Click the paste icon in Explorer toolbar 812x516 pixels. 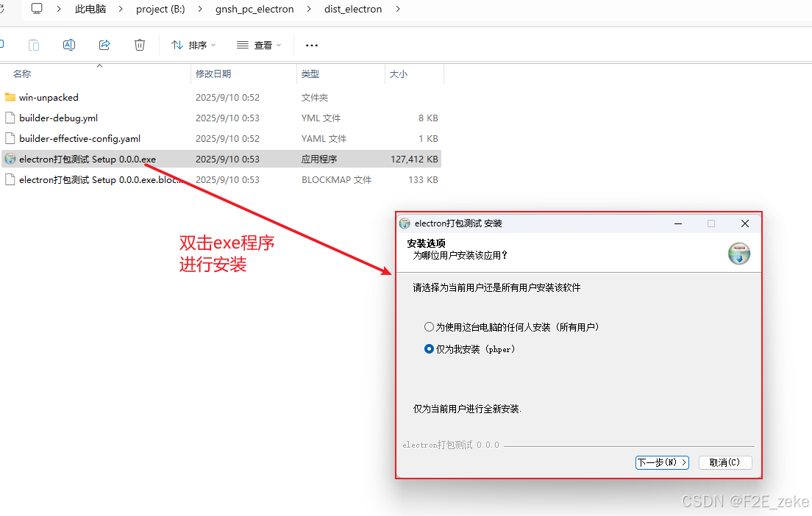pos(34,45)
